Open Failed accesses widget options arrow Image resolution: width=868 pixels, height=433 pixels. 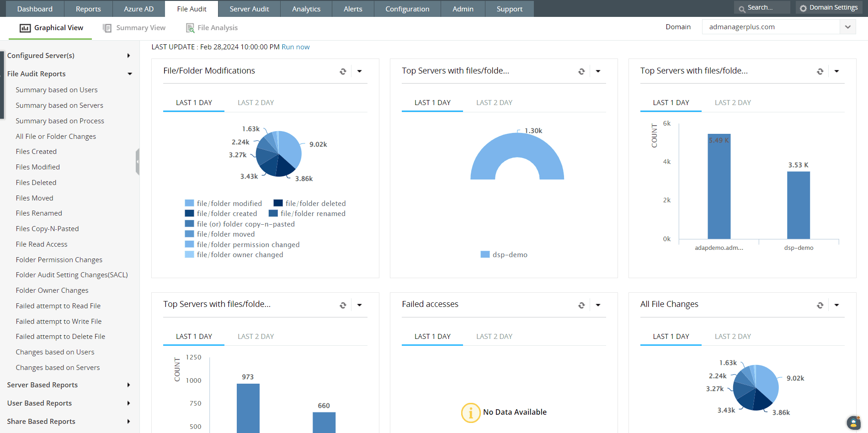pyautogui.click(x=598, y=305)
